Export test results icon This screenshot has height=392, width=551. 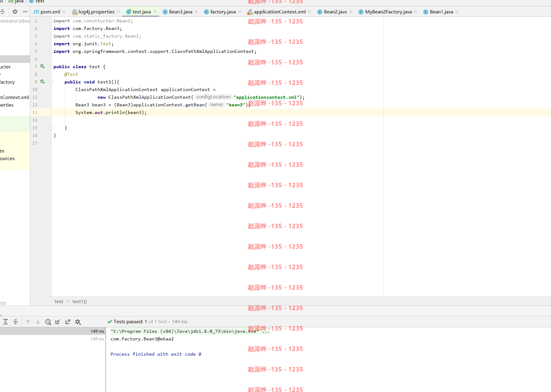(x=68, y=322)
